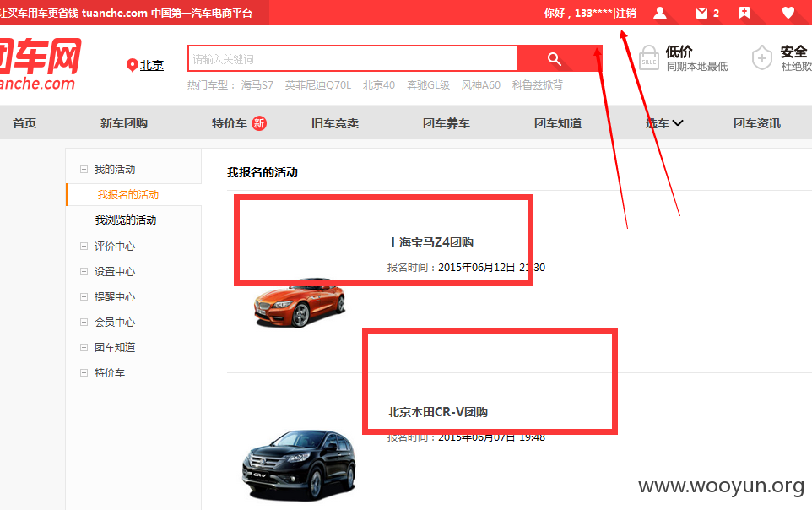Expand the sidebar 特价车 section
Image resolution: width=812 pixels, height=510 pixels.
point(84,372)
